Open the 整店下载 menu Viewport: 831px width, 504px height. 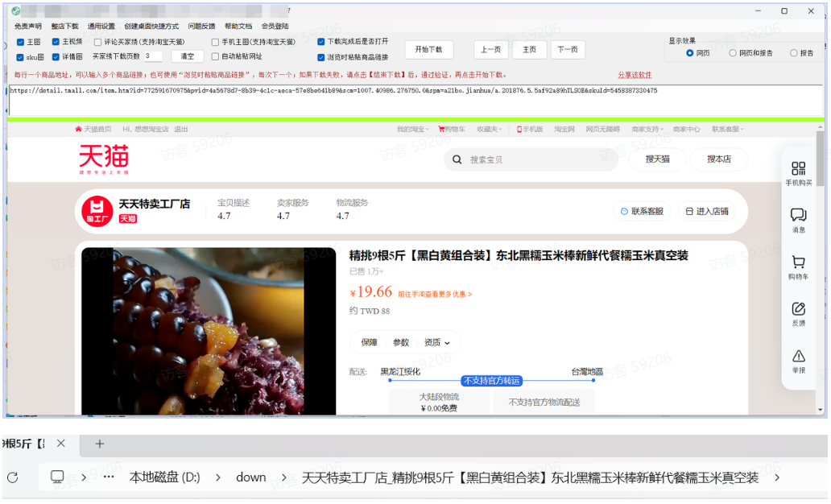click(x=64, y=26)
